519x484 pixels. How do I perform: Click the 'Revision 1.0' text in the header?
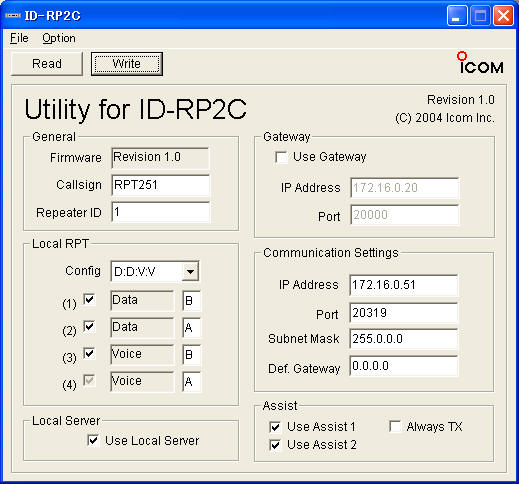[x=461, y=100]
